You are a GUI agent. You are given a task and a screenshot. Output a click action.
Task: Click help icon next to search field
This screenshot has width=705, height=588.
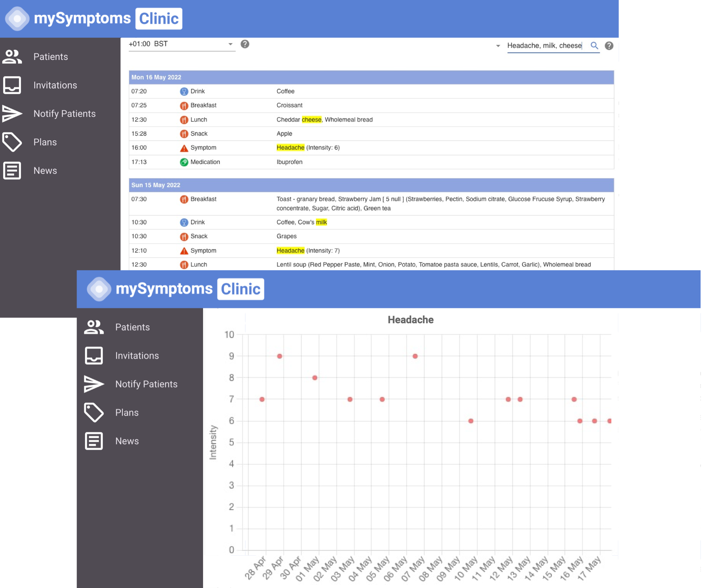tap(609, 46)
